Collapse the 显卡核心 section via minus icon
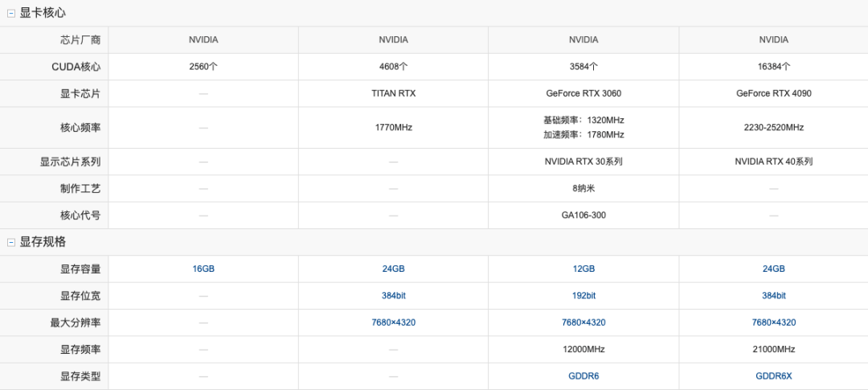This screenshot has width=868, height=390. 11,14
